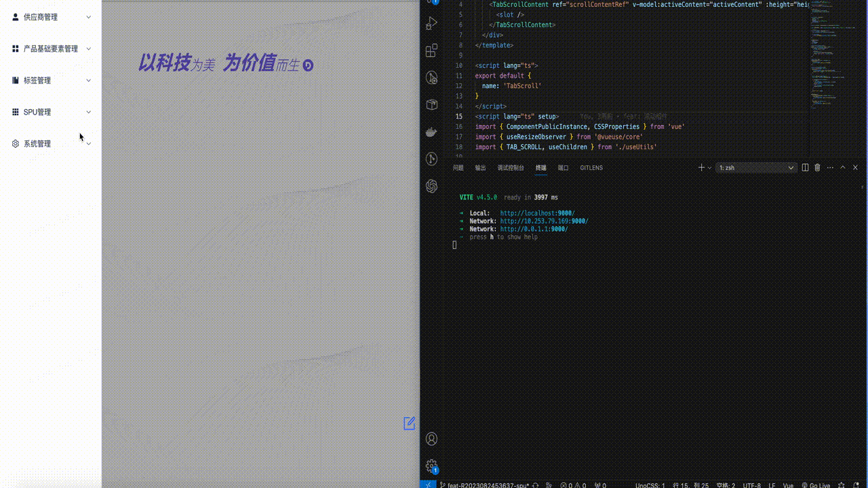Click the split terminal icon
Screen dimensions: 868x488
[x=805, y=167]
